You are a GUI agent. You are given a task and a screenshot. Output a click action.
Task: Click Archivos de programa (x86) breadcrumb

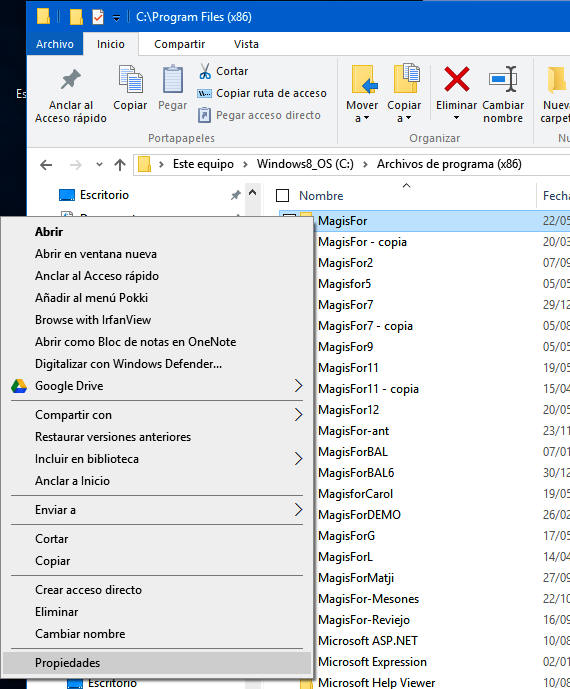click(449, 164)
